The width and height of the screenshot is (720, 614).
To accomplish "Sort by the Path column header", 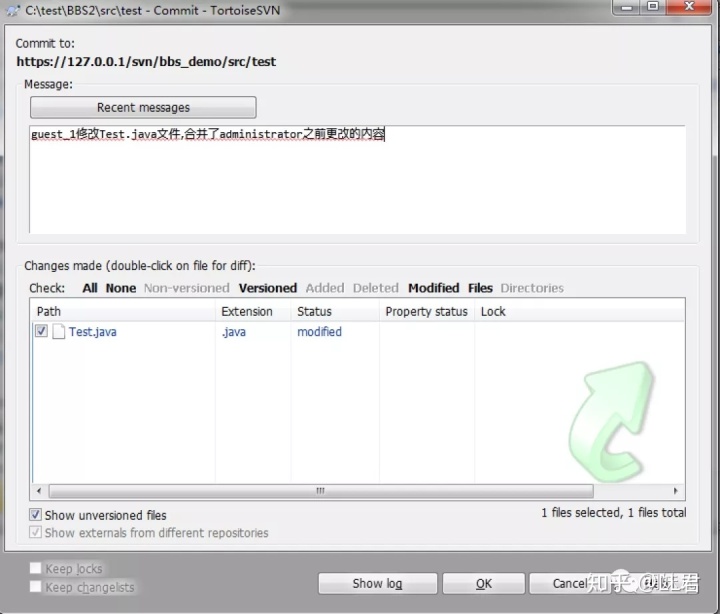I will click(x=123, y=311).
